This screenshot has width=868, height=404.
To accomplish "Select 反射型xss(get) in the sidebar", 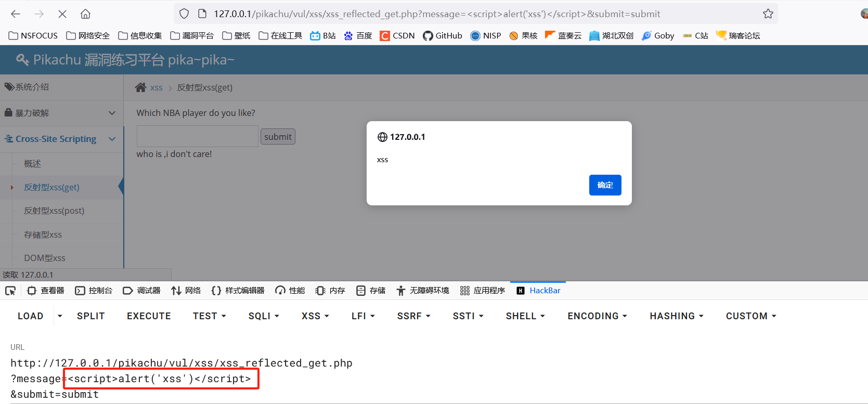I will [x=51, y=187].
